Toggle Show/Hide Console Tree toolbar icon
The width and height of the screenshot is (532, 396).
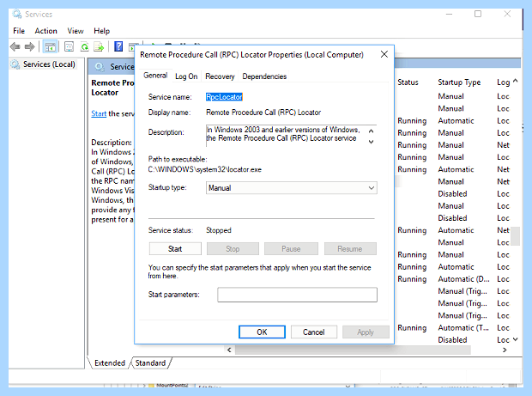click(51, 46)
